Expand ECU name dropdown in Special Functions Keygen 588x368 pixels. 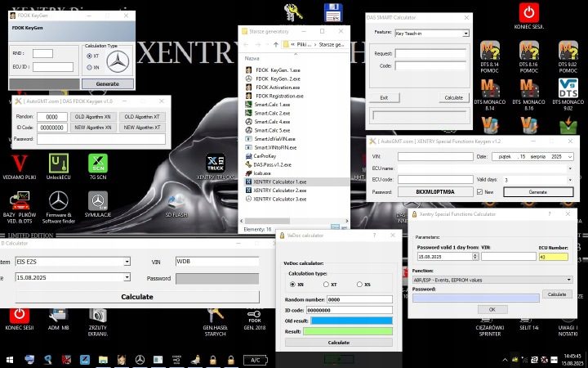click(x=570, y=168)
